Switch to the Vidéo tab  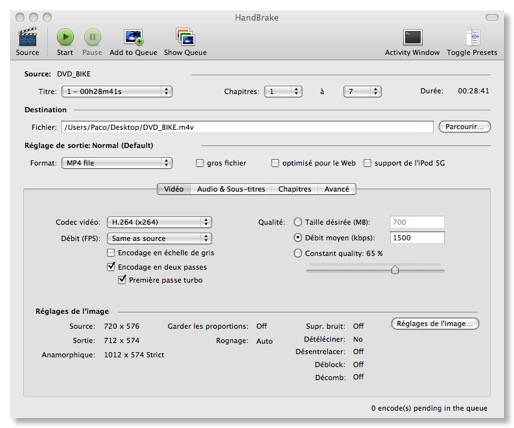coord(174,189)
